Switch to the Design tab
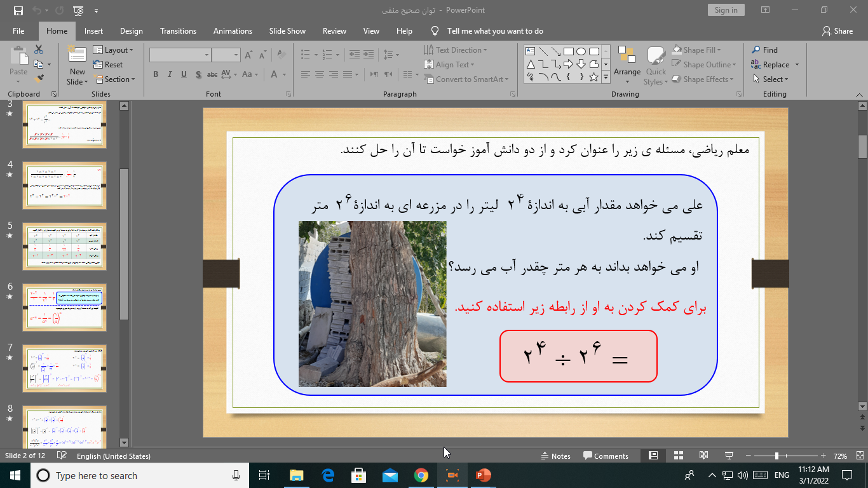The image size is (868, 488). [x=131, y=31]
